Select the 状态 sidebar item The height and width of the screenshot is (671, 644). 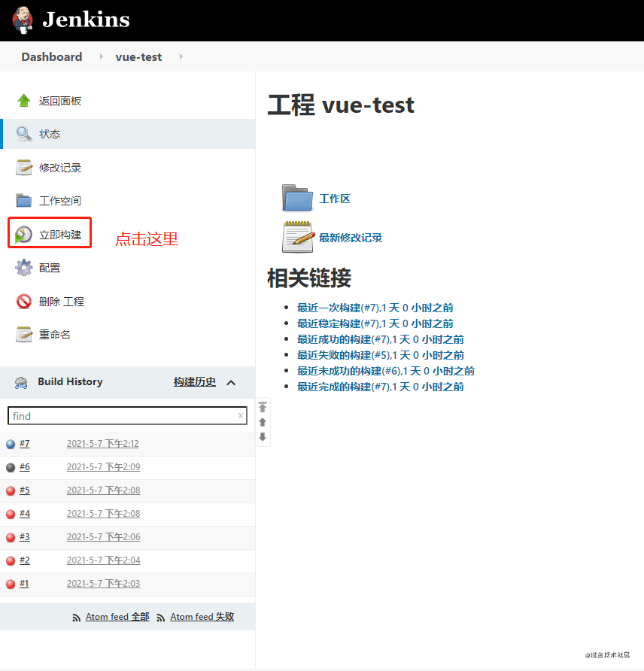point(129,134)
